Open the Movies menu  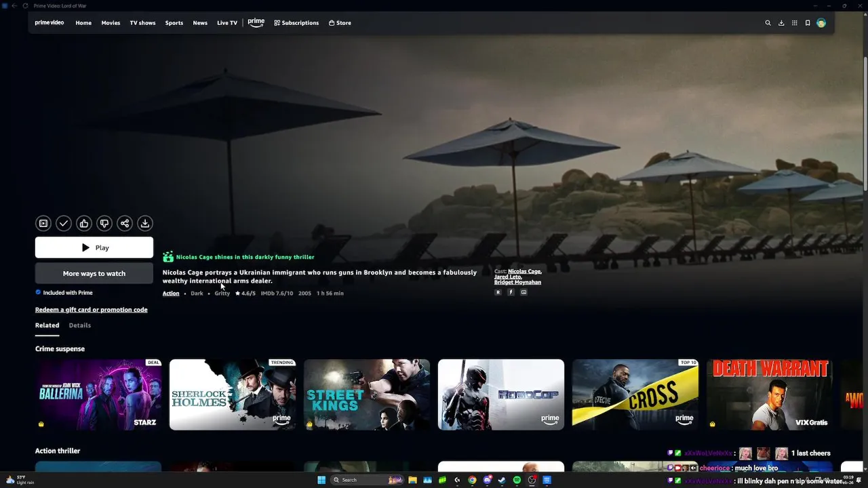point(111,23)
